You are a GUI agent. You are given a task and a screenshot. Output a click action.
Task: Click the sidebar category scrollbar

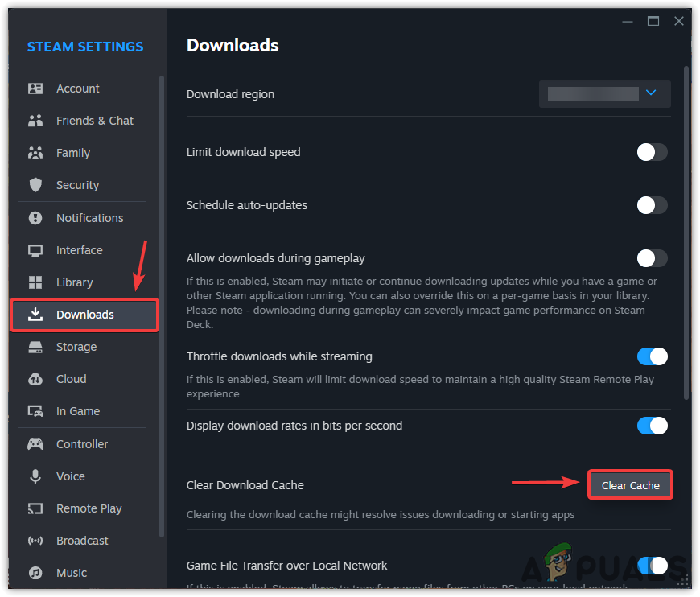[x=162, y=307]
